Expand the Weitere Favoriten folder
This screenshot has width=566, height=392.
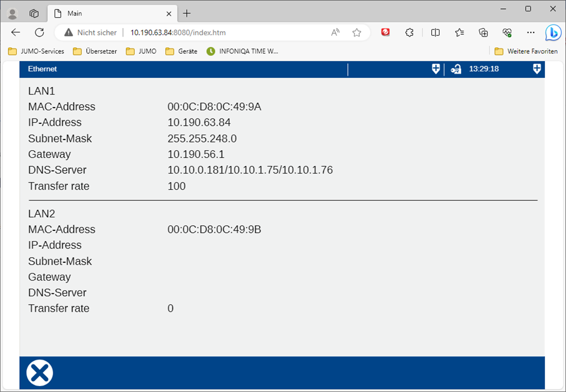[526, 51]
